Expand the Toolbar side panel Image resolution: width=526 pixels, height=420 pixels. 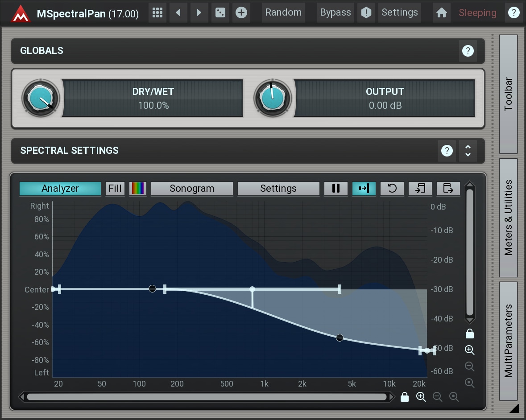[x=508, y=94]
